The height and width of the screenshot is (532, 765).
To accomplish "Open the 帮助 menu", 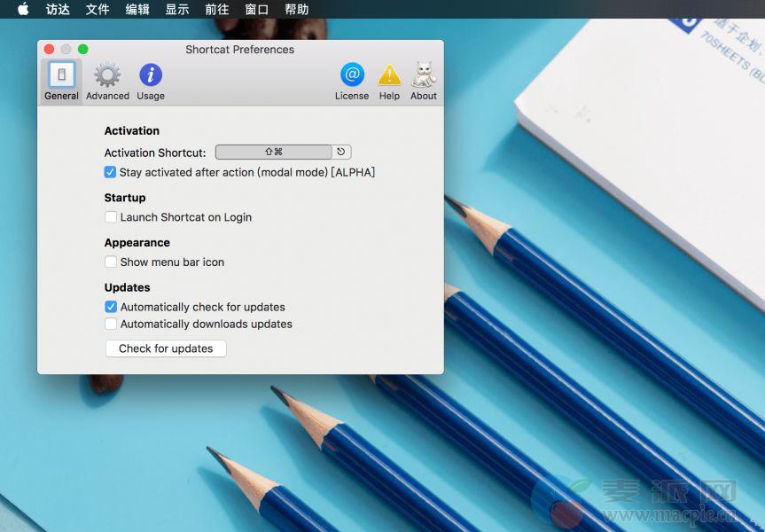I will point(297,10).
